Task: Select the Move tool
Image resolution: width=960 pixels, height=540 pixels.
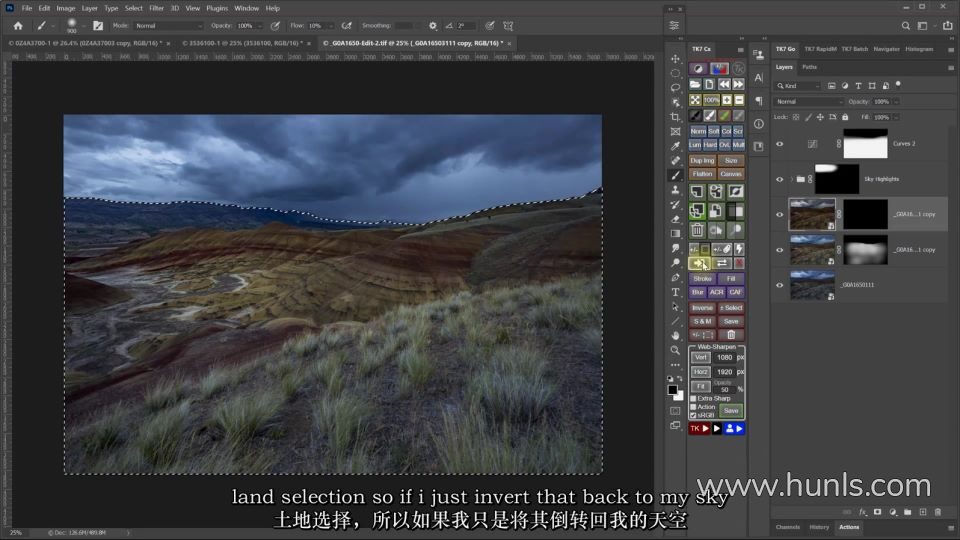Action: 675,59
